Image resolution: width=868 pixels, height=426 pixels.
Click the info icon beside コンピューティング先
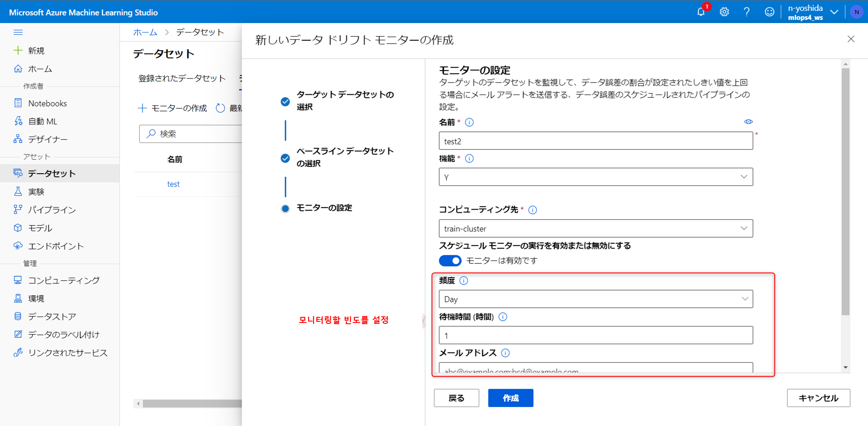532,210
